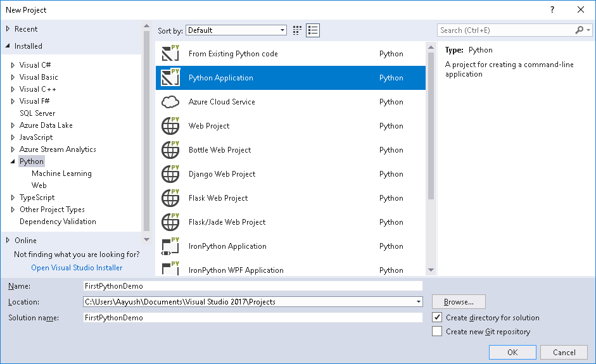Select the Azure Cloud Service template name
This screenshot has width=596, height=364.
pyautogui.click(x=222, y=102)
